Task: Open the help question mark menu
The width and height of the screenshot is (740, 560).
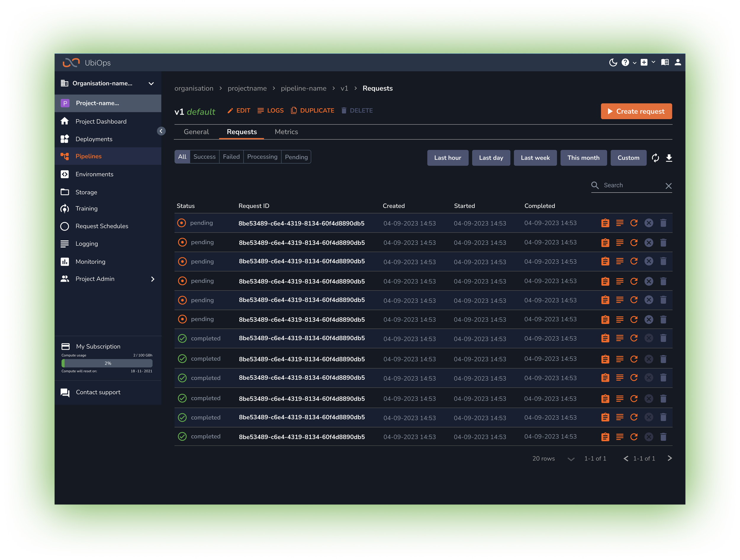Action: pos(625,62)
